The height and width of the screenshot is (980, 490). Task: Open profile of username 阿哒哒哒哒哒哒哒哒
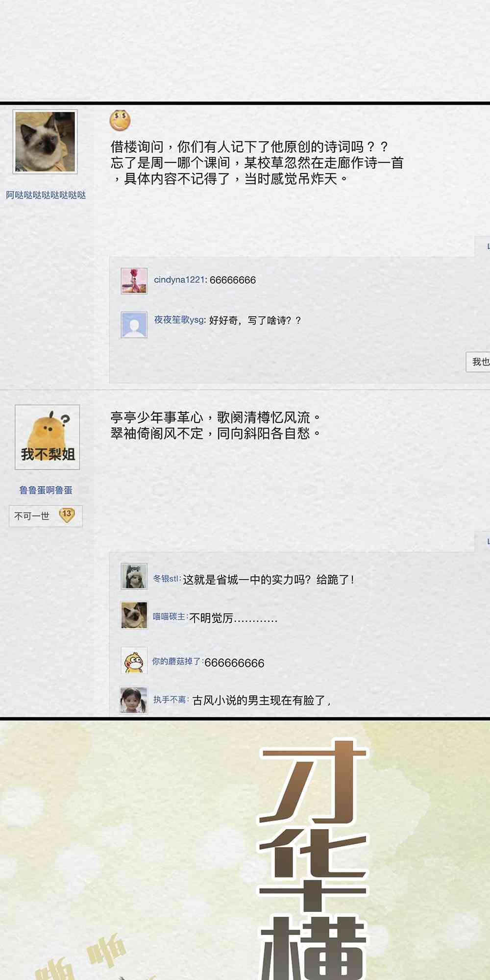pyautogui.click(x=46, y=195)
